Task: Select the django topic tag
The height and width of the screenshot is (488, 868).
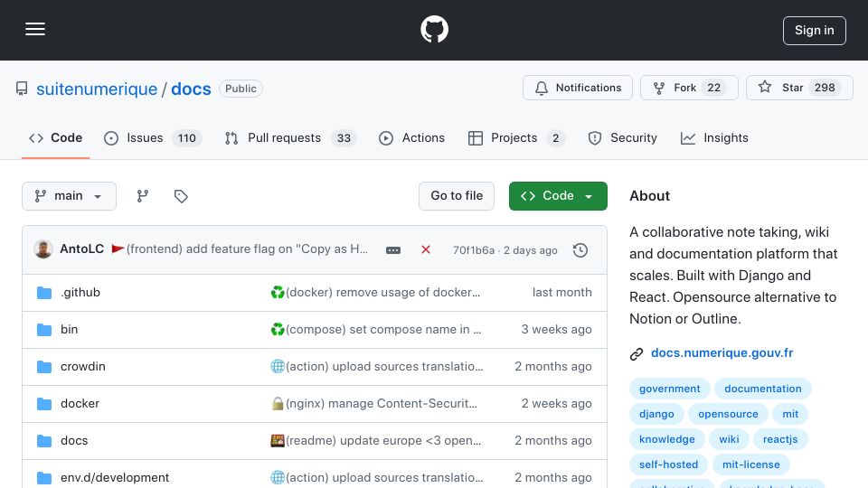Action: pos(656,414)
